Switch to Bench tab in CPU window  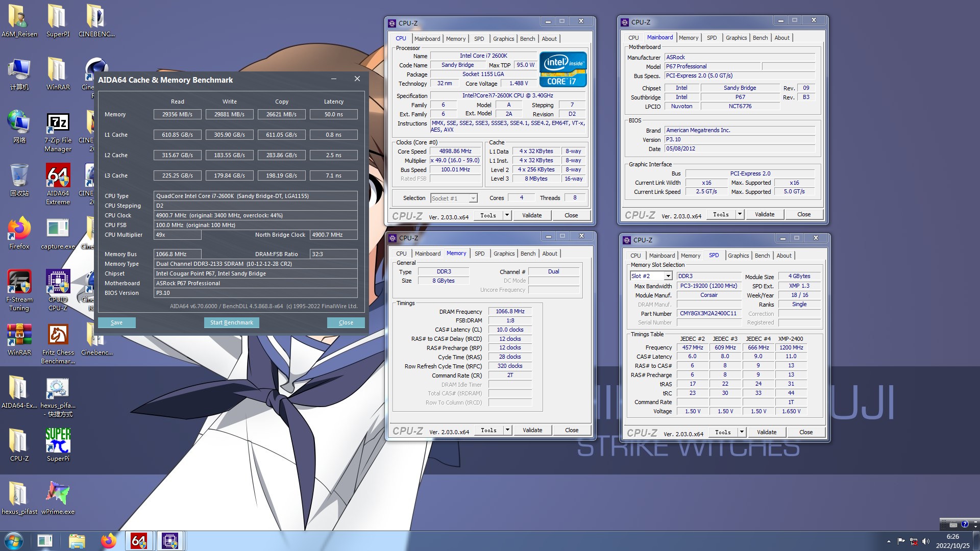click(527, 39)
